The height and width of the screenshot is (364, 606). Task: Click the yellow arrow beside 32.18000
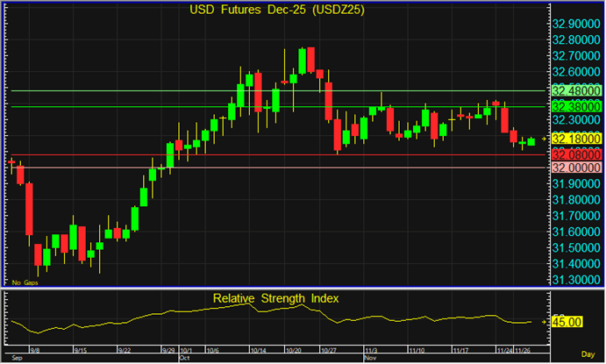click(x=544, y=139)
